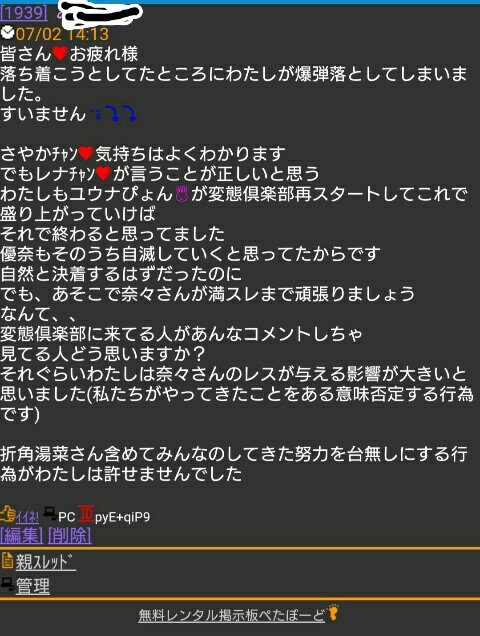480x636 pixels.
Task: Click the blue arrows emoji after すいません
Action: pyautogui.click(x=114, y=114)
